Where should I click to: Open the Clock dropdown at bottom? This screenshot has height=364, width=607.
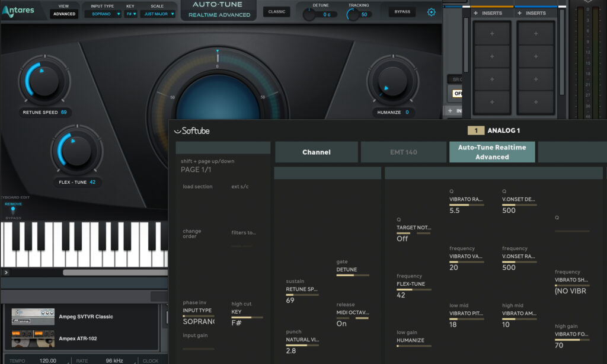151,361
